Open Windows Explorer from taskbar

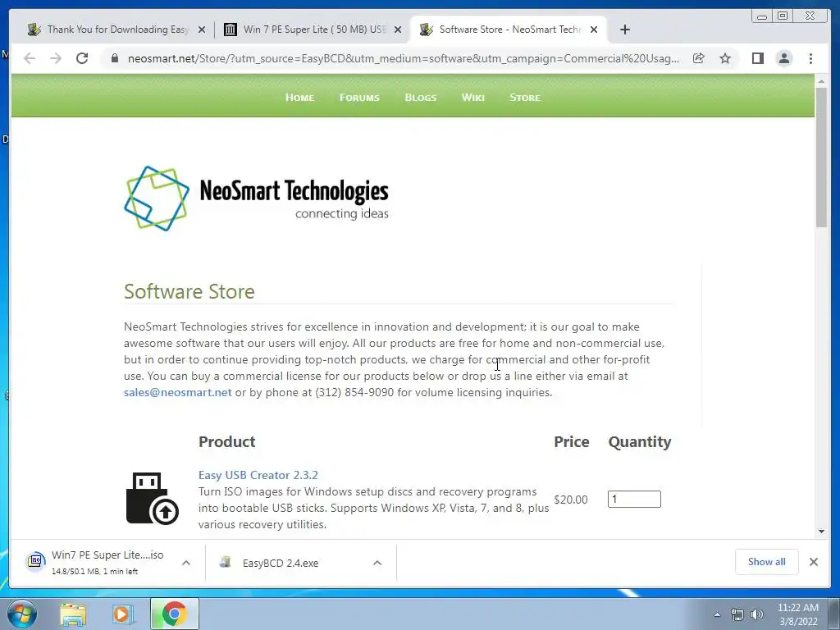[x=73, y=614]
